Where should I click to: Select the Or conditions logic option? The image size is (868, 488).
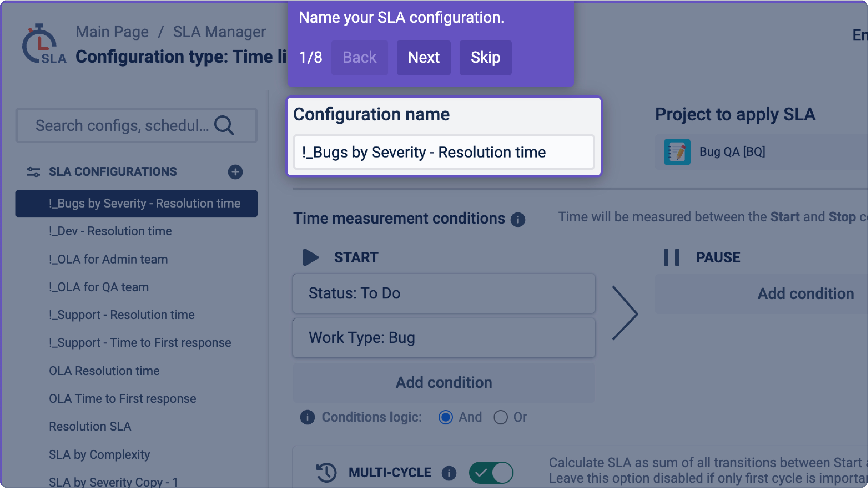[500, 417]
